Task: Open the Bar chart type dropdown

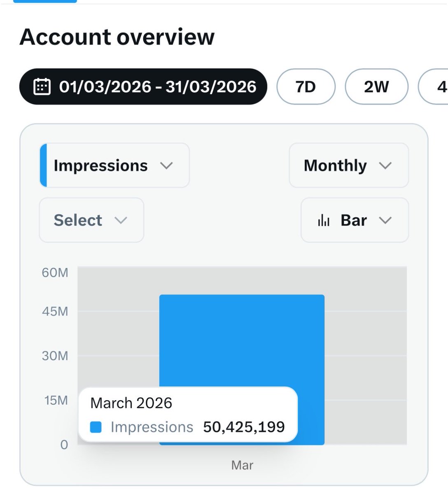Action: pyautogui.click(x=355, y=220)
